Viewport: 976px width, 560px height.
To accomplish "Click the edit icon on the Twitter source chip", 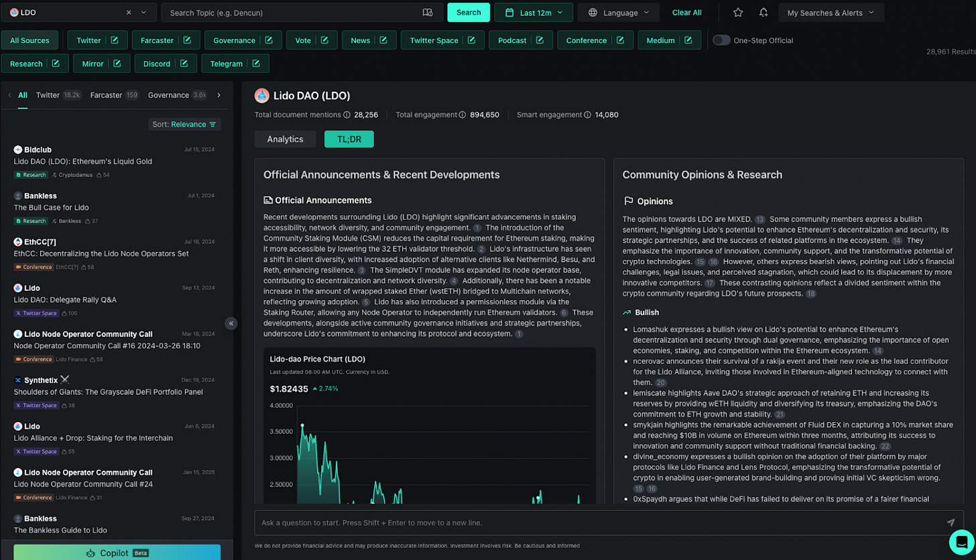I will (115, 40).
